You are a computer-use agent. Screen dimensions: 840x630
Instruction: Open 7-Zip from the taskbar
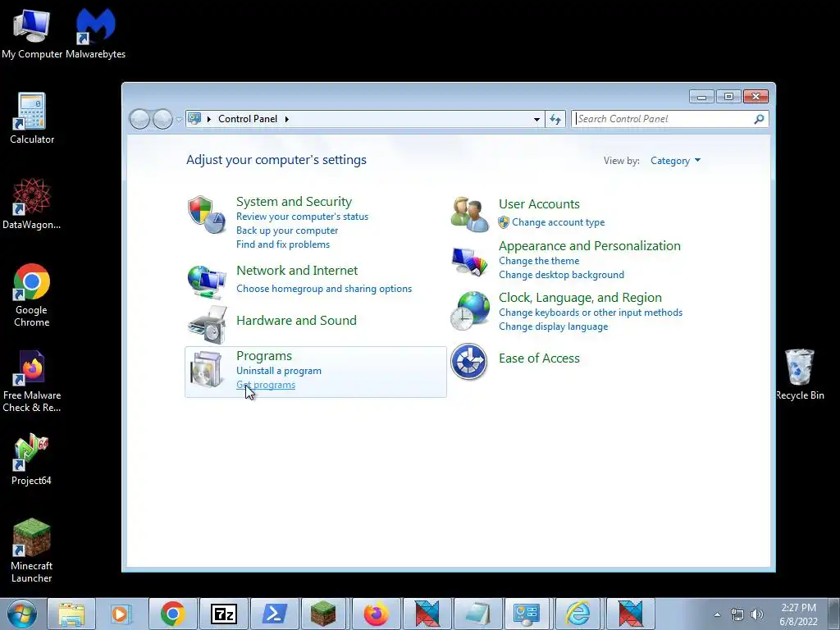pos(224,614)
